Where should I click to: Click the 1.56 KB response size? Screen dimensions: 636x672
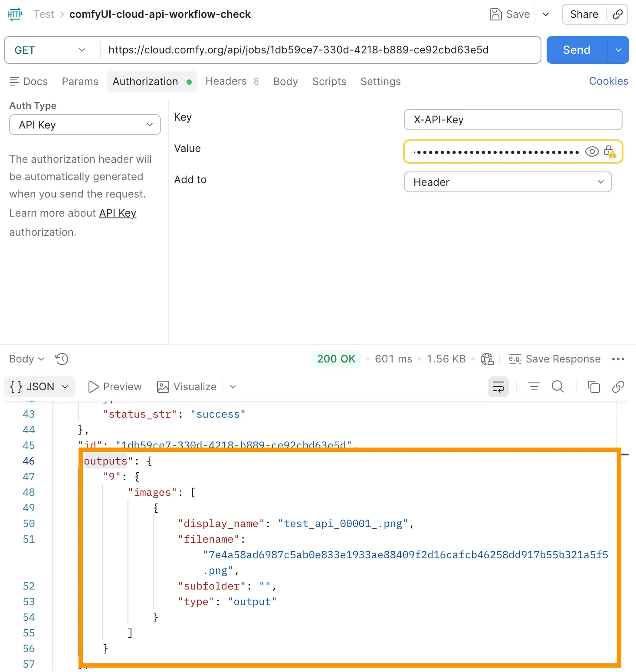click(446, 359)
